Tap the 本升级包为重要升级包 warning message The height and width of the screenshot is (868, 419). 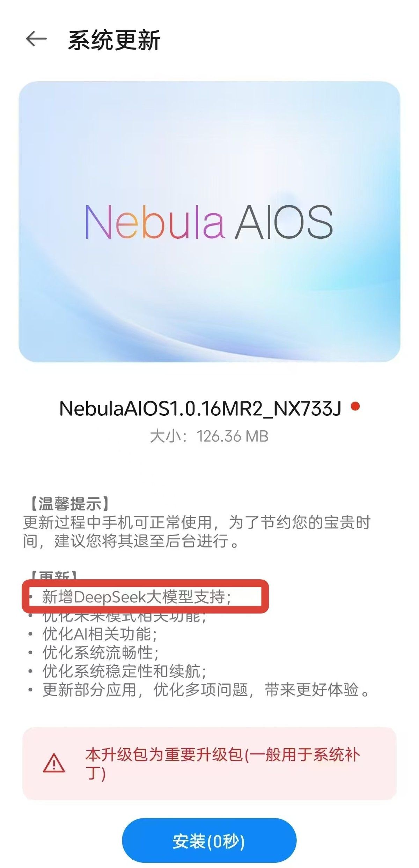coord(223,763)
